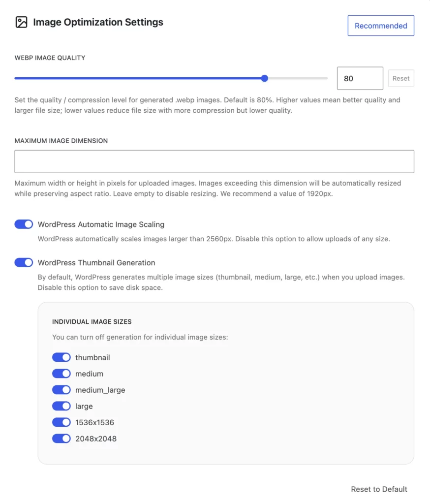Toggle off the thumbnail image size
Screen dimensions: 430x504
(61, 357)
